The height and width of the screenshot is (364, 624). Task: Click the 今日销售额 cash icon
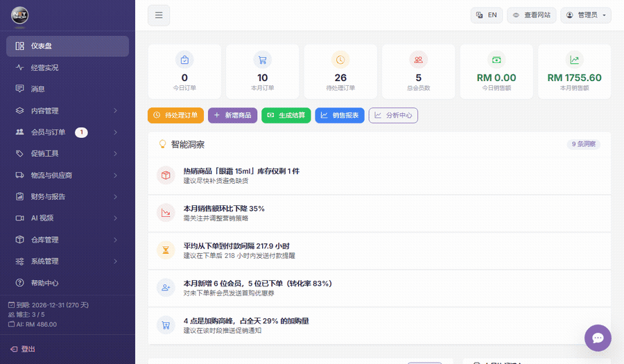click(x=496, y=60)
